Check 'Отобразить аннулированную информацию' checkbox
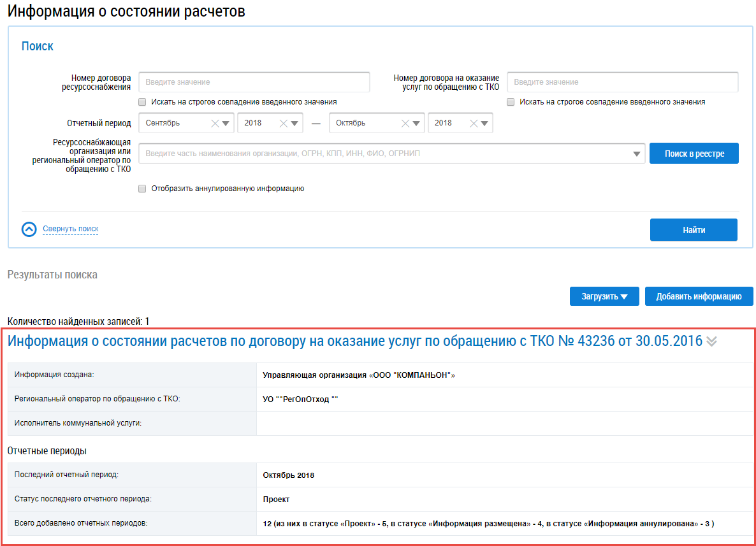Image resolution: width=756 pixels, height=546 pixels. pyautogui.click(x=143, y=189)
